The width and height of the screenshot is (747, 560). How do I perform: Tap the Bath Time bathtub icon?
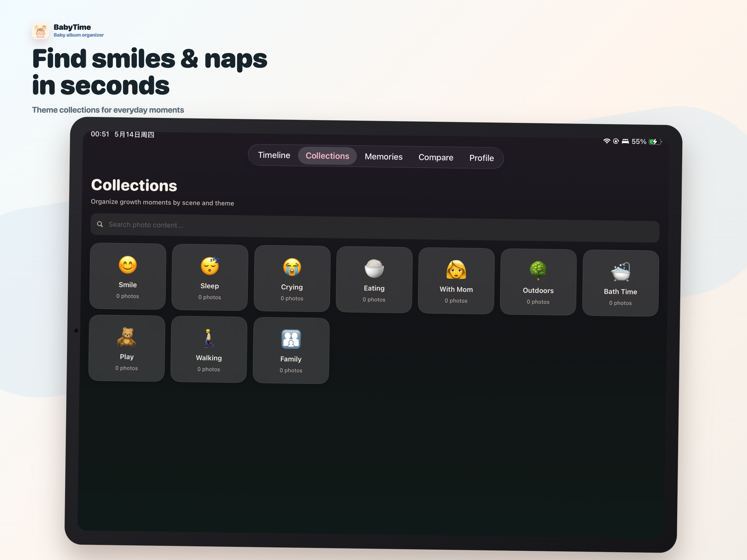[x=621, y=272]
